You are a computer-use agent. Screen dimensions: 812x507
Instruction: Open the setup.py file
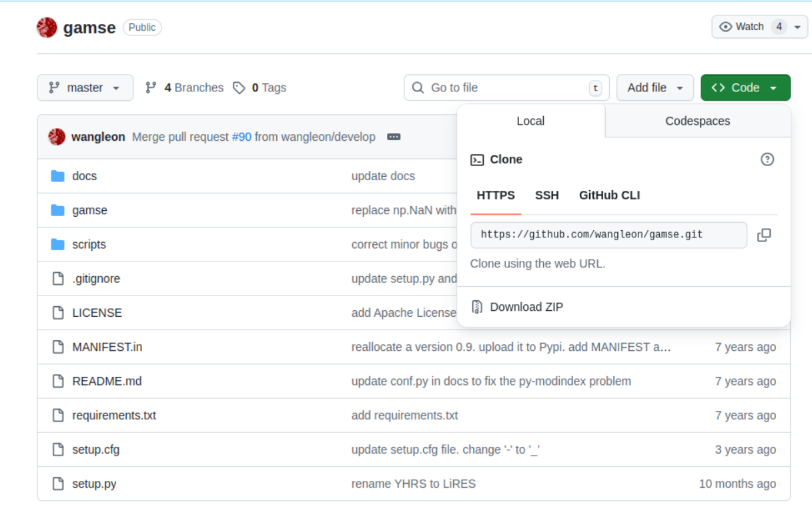(x=94, y=484)
